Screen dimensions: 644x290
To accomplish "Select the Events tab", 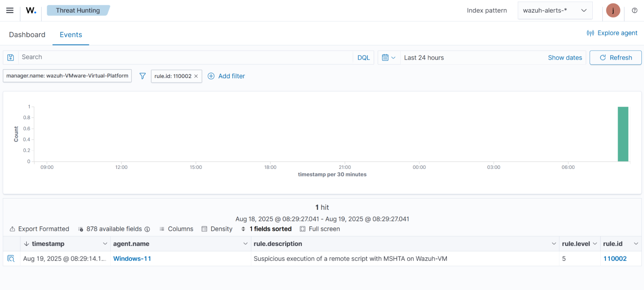I will (71, 34).
